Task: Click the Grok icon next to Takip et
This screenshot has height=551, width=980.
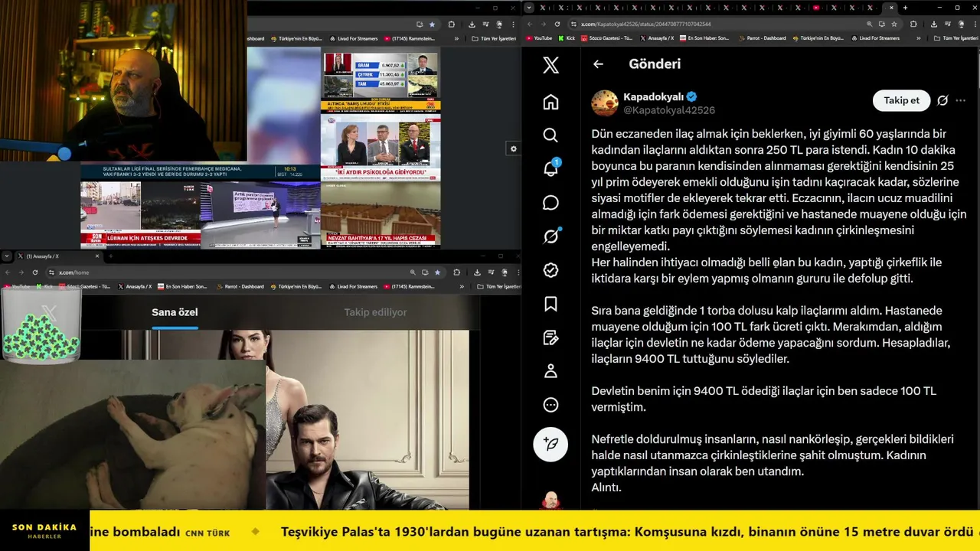Action: tap(942, 100)
